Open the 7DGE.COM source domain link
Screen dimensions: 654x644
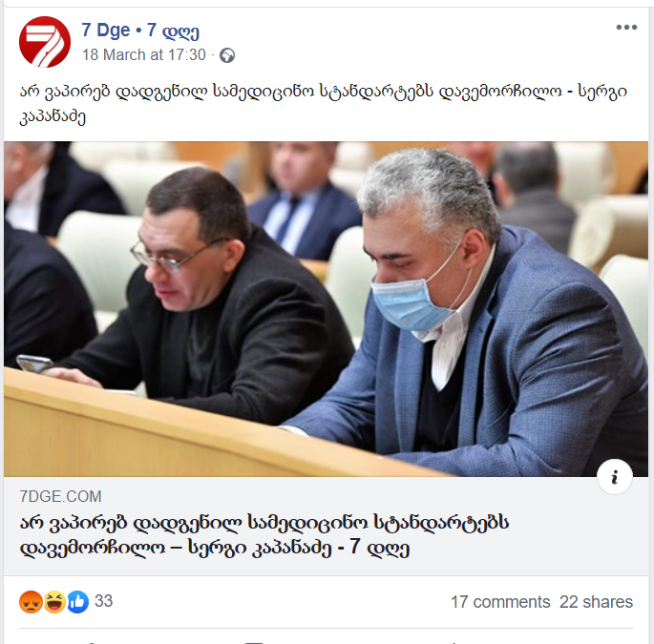(60, 496)
